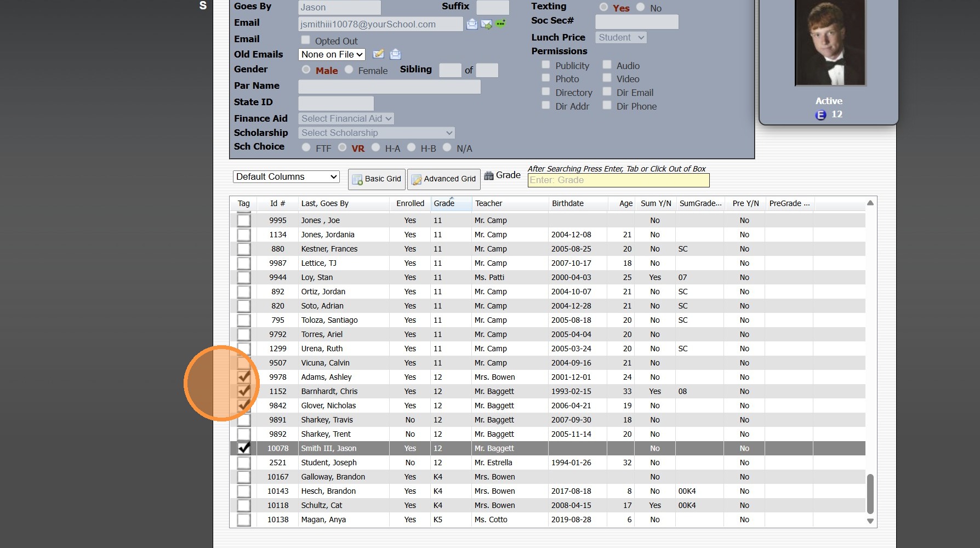Sort the grid by Birthdate column header
This screenshot has width=980, height=548.
coord(568,203)
